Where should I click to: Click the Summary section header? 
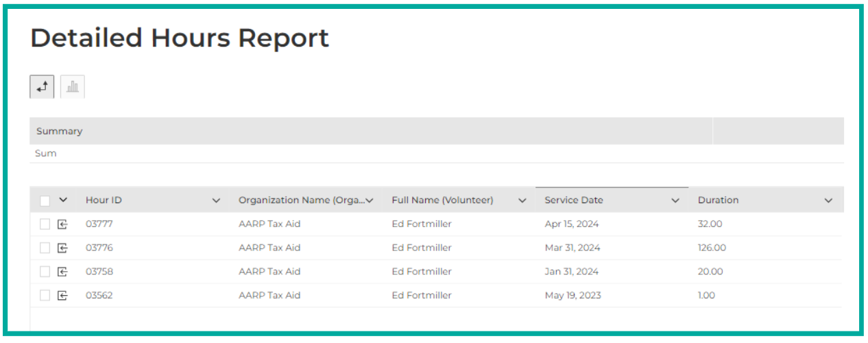click(x=59, y=131)
